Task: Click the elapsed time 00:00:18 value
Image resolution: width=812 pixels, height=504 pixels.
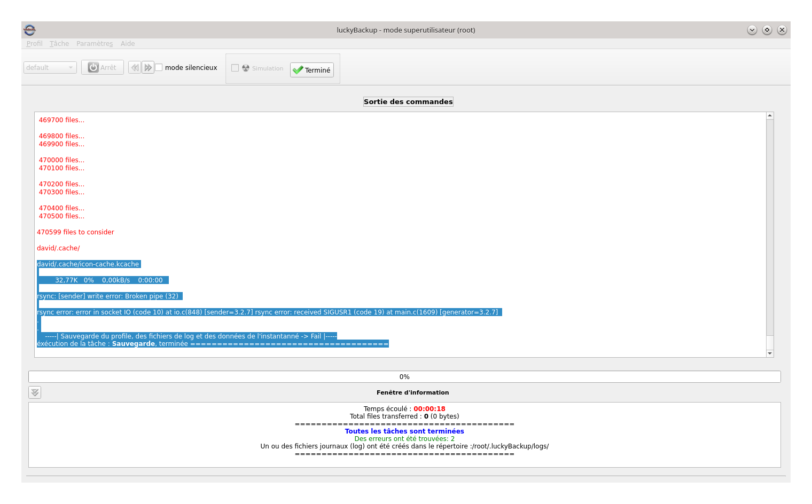Action: [x=430, y=409]
